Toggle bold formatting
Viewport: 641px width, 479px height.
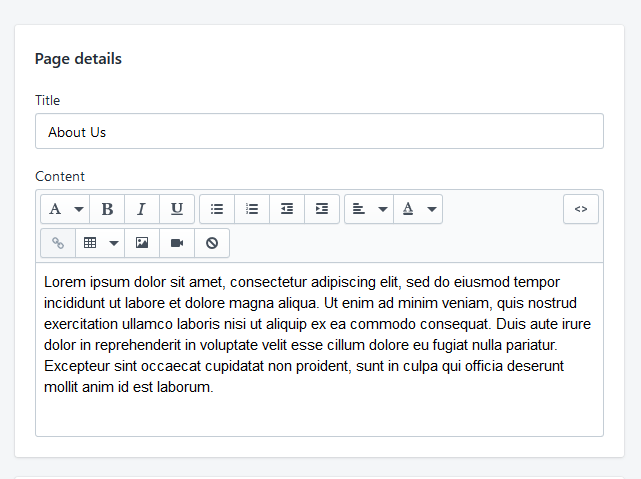point(107,209)
